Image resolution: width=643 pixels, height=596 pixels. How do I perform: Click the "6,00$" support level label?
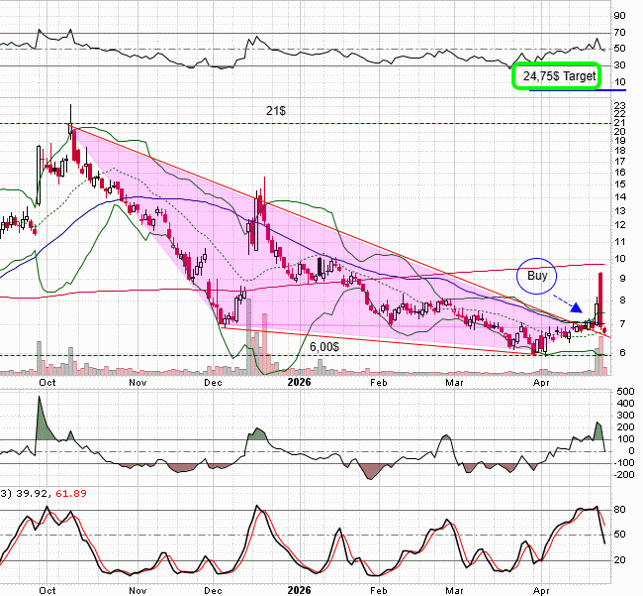click(x=323, y=345)
